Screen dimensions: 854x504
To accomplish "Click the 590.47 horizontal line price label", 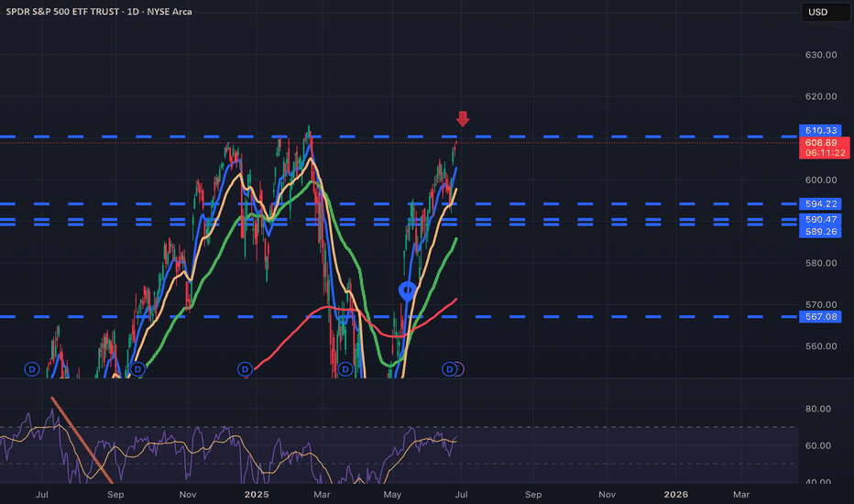I will (x=820, y=220).
